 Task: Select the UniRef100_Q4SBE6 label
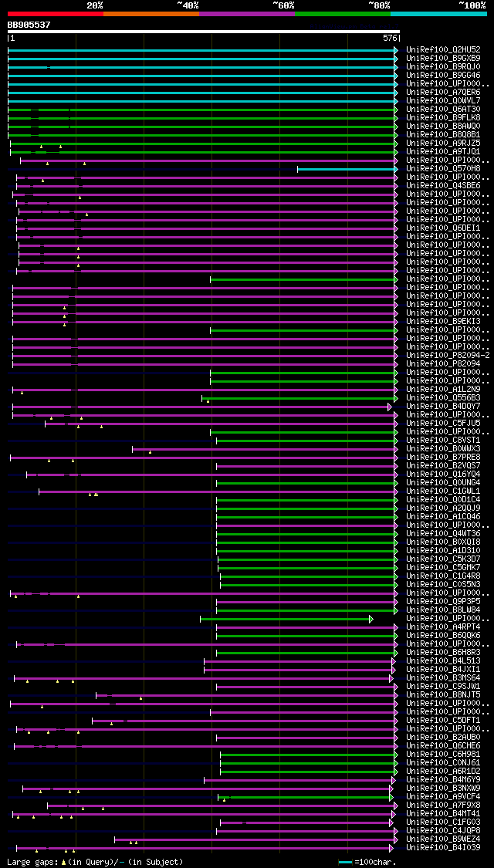point(443,185)
